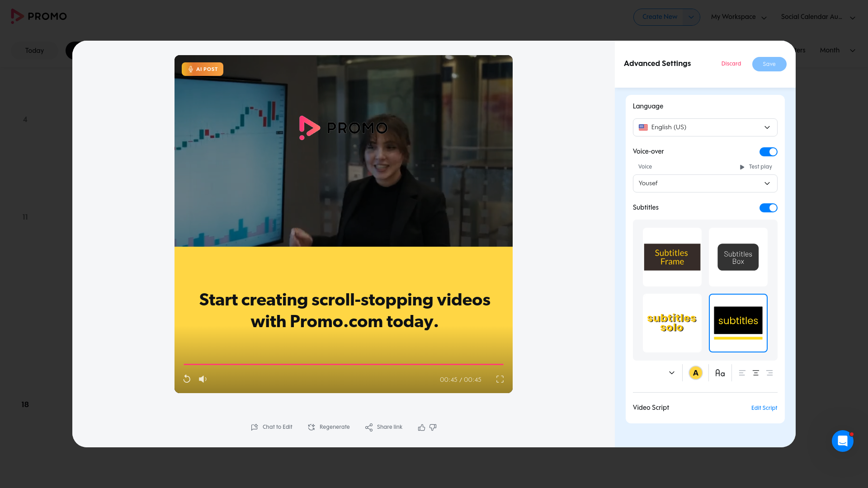Open the My Workspace menu
The height and width of the screenshot is (488, 868).
[739, 17]
